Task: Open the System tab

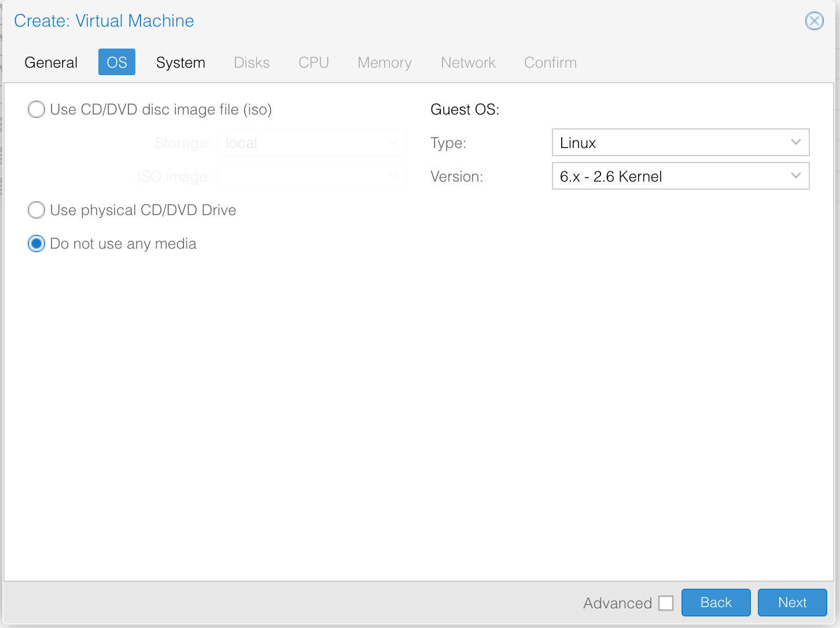Action: [180, 62]
